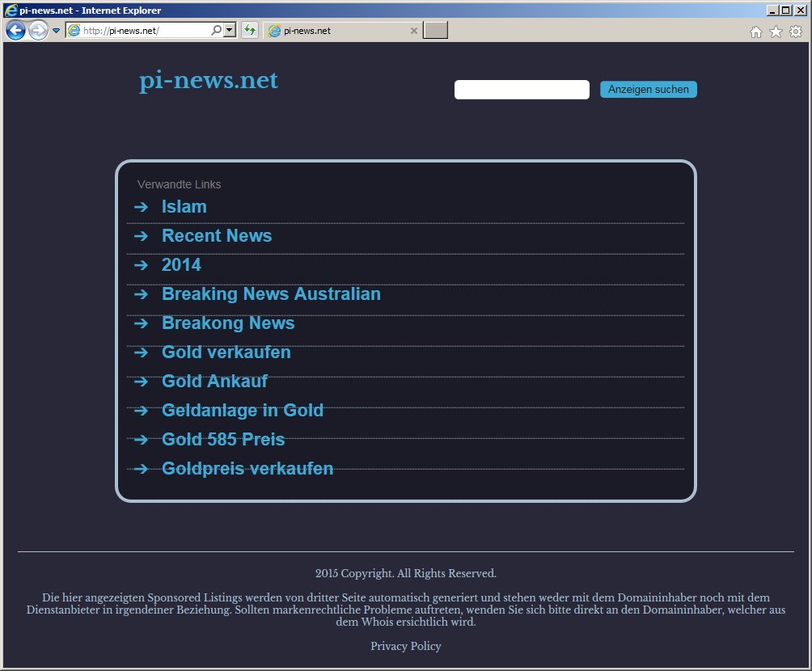
Task: Click the browser Back arrow button
Action: [15, 31]
